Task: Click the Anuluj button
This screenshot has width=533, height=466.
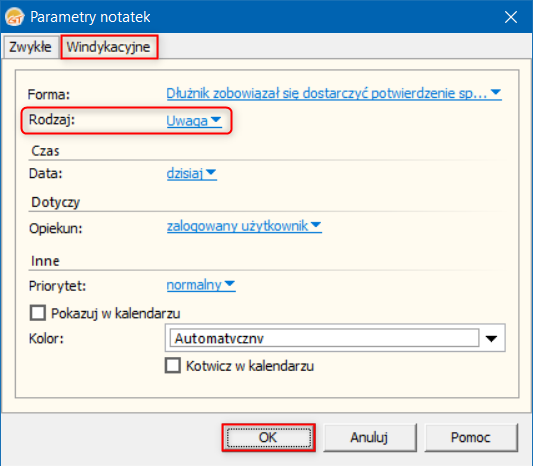Action: (x=369, y=437)
